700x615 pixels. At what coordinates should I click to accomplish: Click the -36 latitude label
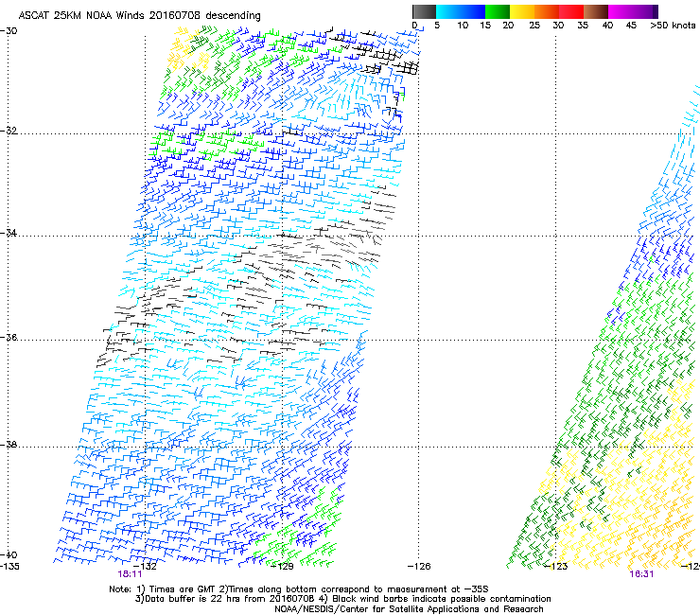(x=9, y=337)
